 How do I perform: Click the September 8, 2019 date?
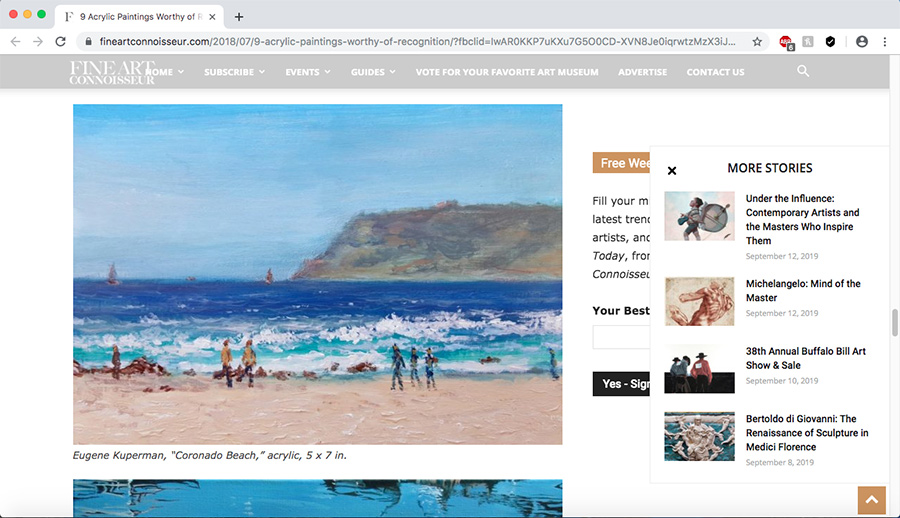(x=779, y=462)
